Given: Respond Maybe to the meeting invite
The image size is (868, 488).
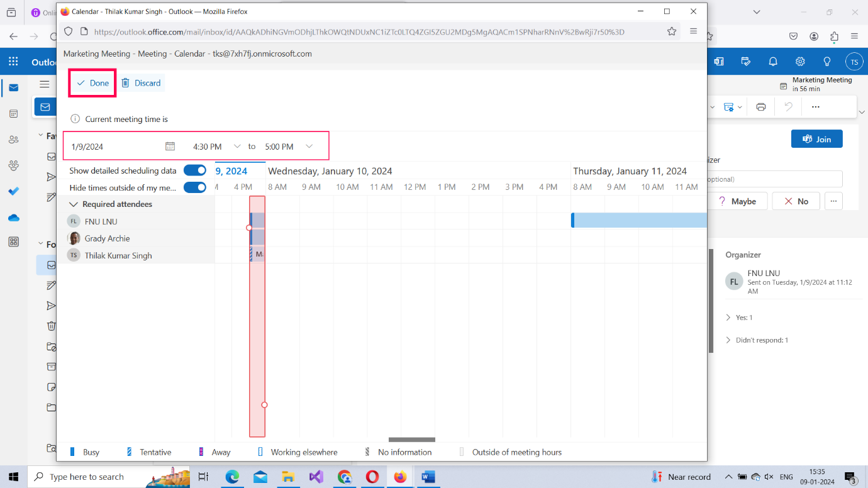Looking at the screenshot, I should pyautogui.click(x=737, y=201).
